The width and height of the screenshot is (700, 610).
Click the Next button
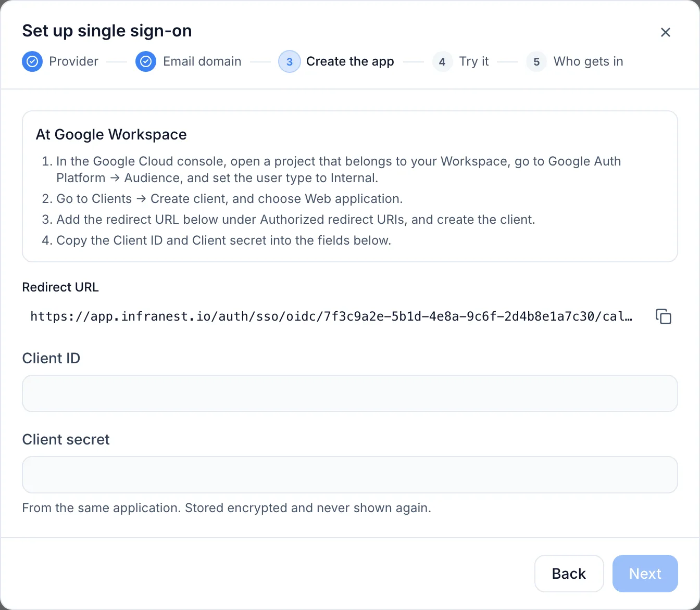(x=645, y=574)
